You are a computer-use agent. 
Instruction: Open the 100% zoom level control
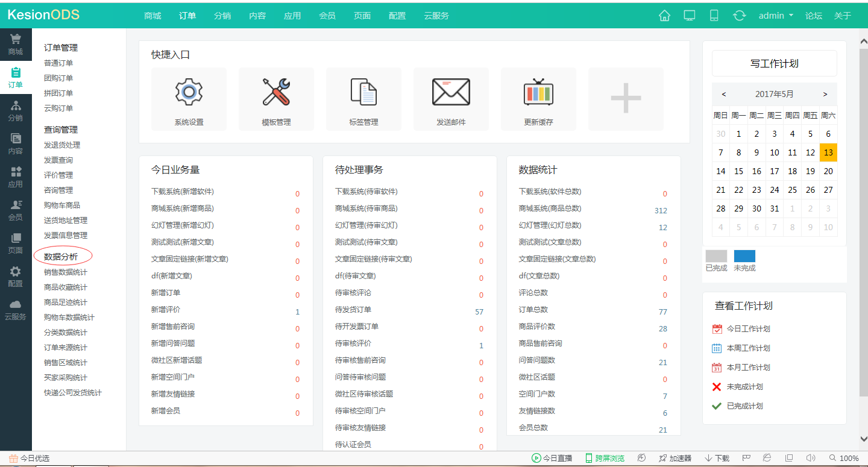[844, 459]
